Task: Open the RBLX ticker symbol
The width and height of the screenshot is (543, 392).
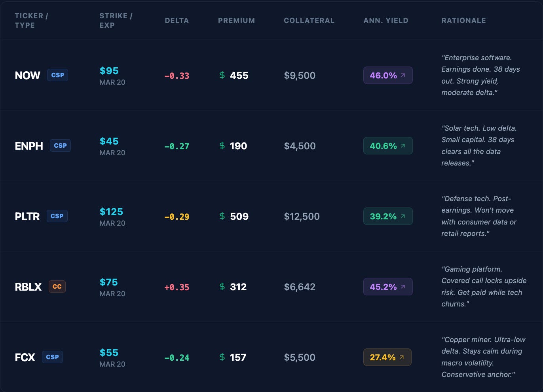Action: 28,287
